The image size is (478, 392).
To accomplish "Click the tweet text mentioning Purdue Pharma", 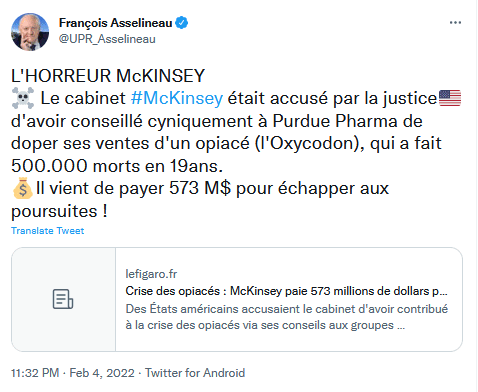I will (x=217, y=121).
